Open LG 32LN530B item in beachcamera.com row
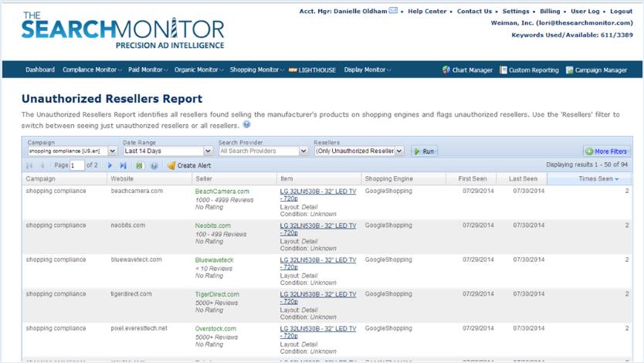The height and width of the screenshot is (363, 644). tap(318, 195)
